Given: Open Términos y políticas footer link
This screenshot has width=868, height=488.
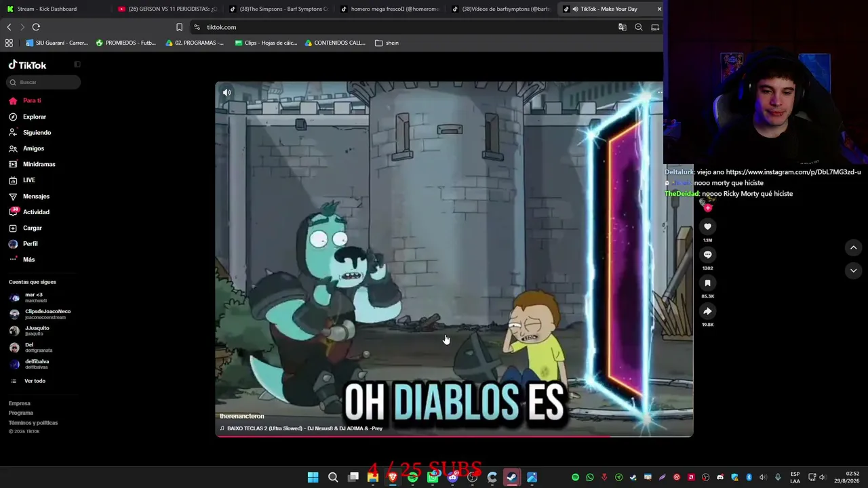Looking at the screenshot, I should pos(33,423).
